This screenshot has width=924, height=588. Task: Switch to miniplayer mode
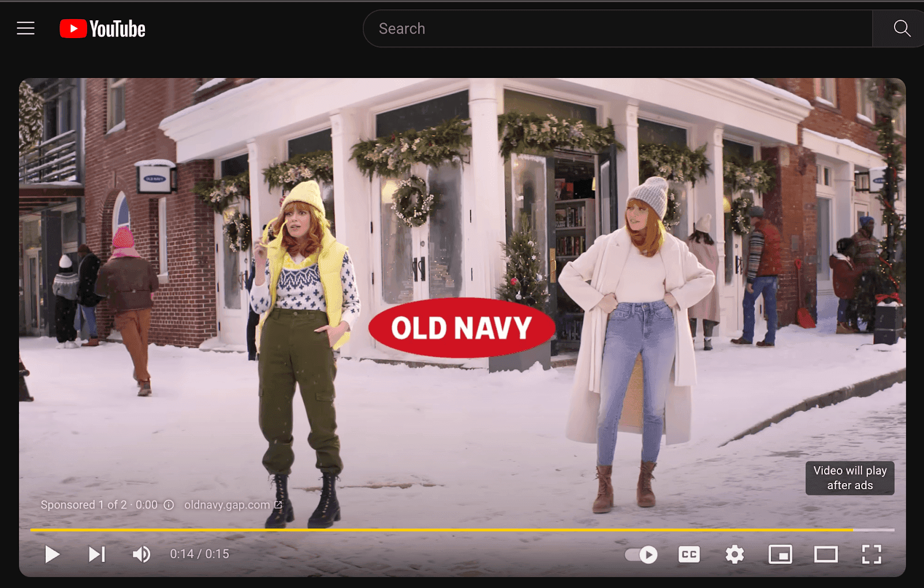pos(780,554)
